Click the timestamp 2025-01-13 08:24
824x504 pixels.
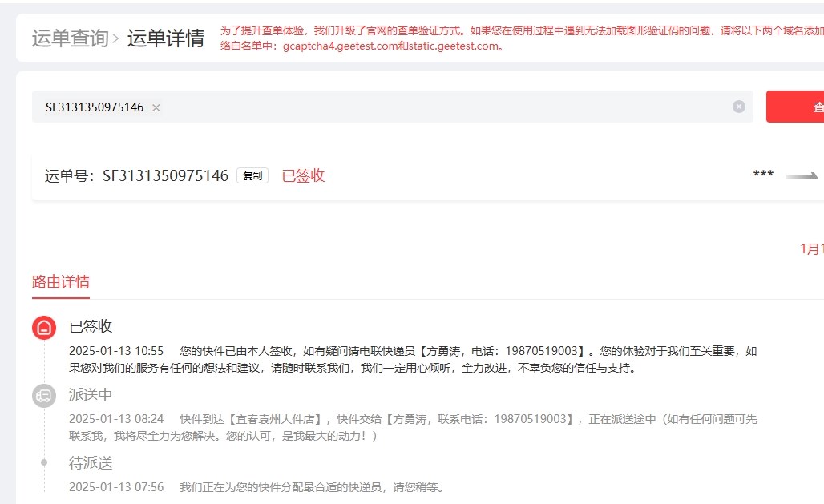point(116,419)
